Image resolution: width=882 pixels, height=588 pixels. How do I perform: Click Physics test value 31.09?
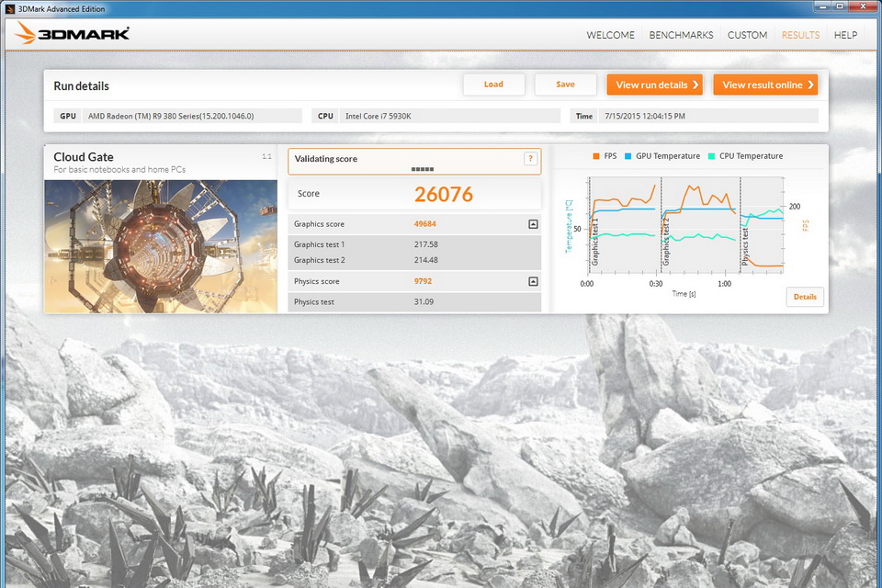coord(424,301)
